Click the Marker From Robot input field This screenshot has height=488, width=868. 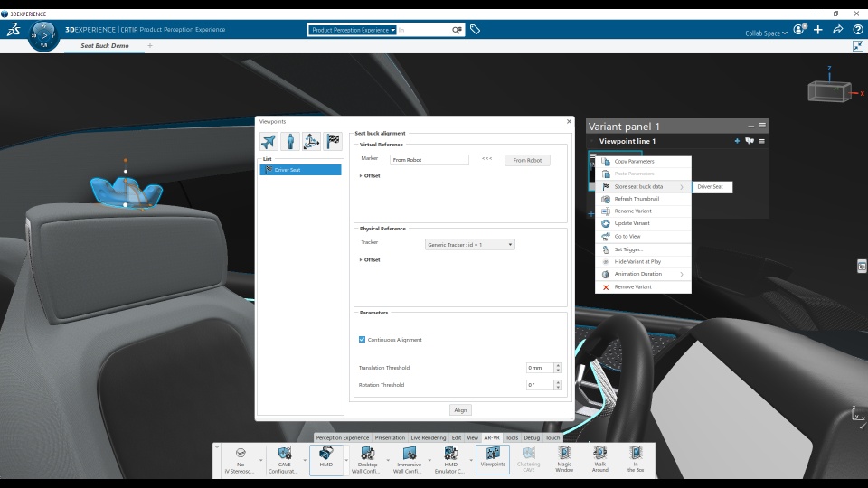point(429,160)
